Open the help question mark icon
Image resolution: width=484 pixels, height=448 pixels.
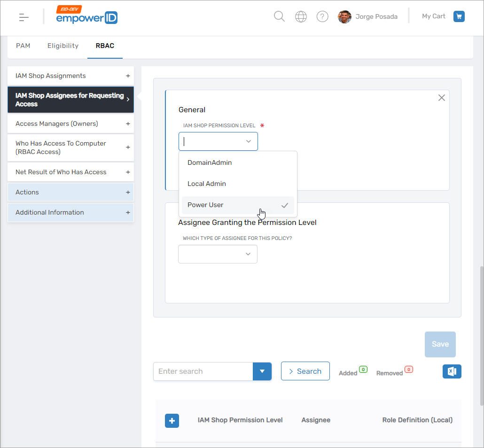tap(322, 16)
